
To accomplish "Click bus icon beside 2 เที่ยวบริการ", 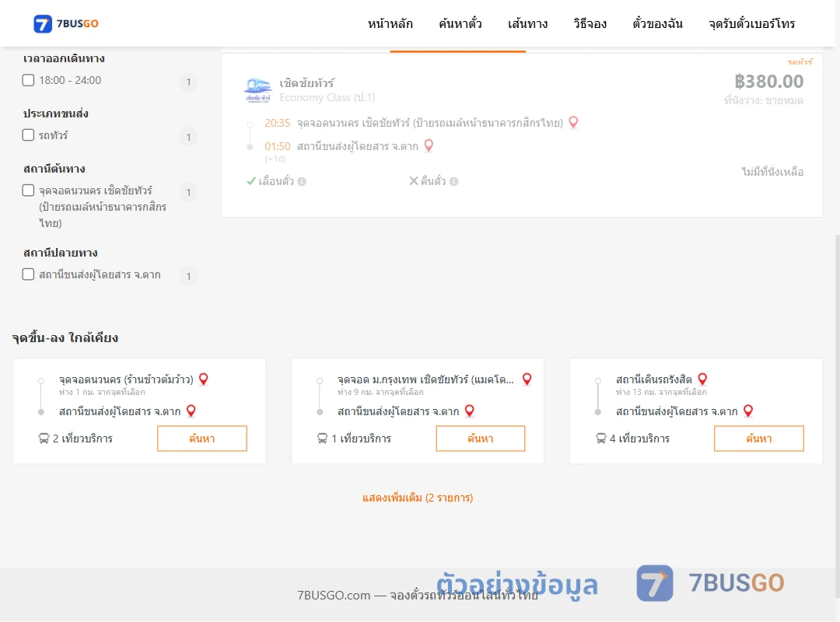I will click(x=44, y=439).
